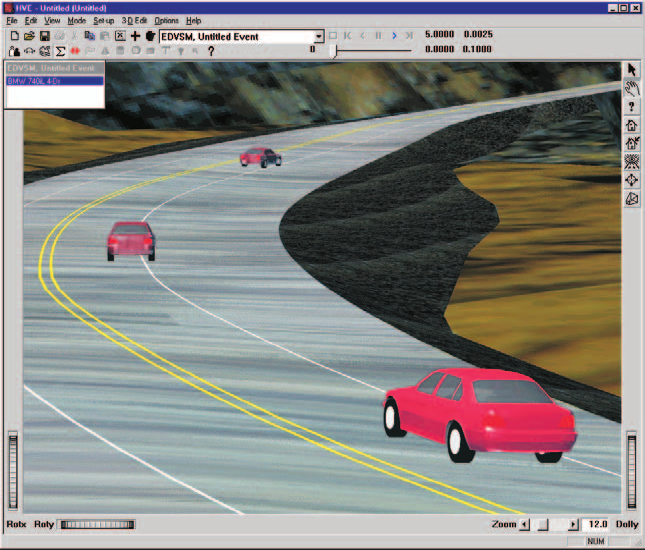Go to home view with house icon
Screen dimensions: 645x550
tap(632, 125)
